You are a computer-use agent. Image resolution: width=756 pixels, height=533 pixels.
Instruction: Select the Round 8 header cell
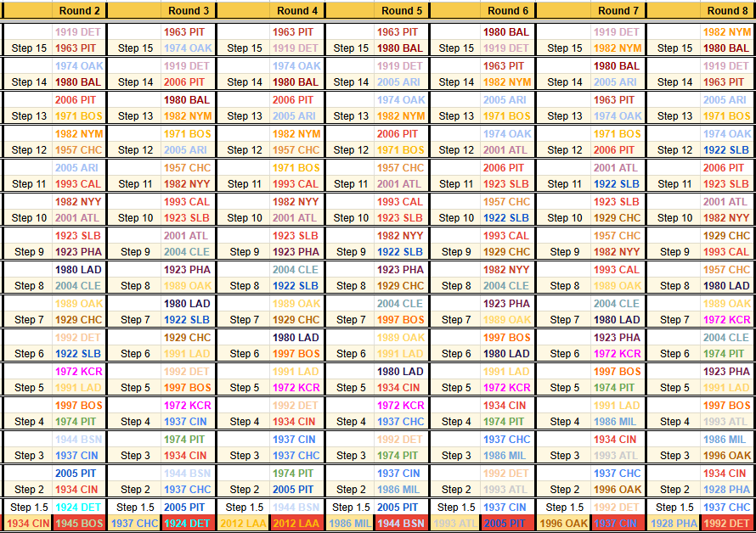[x=728, y=10]
